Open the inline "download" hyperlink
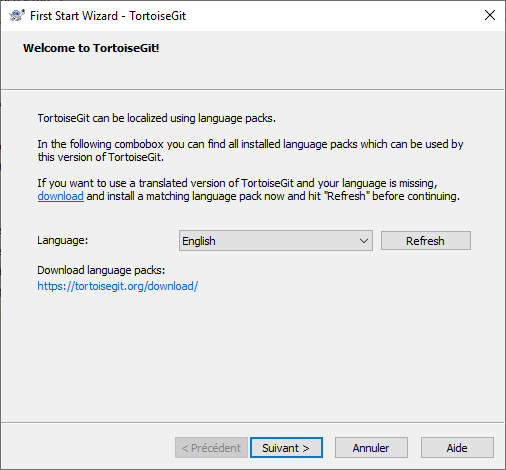 pyautogui.click(x=60, y=196)
